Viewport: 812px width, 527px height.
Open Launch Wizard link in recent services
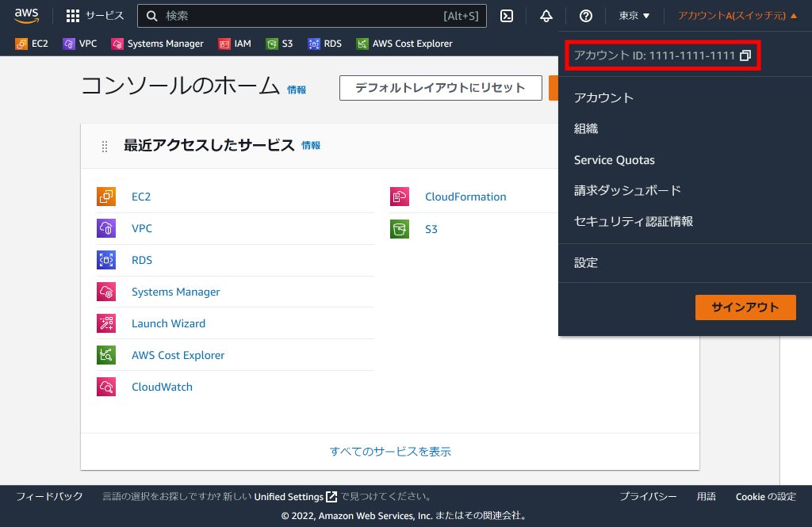coord(168,323)
